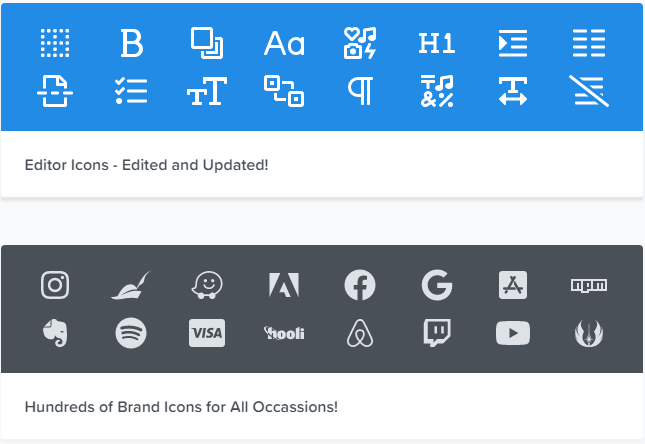Viewport: 645px width, 444px height.
Task: Click the YouTube play icon
Action: tap(513, 333)
